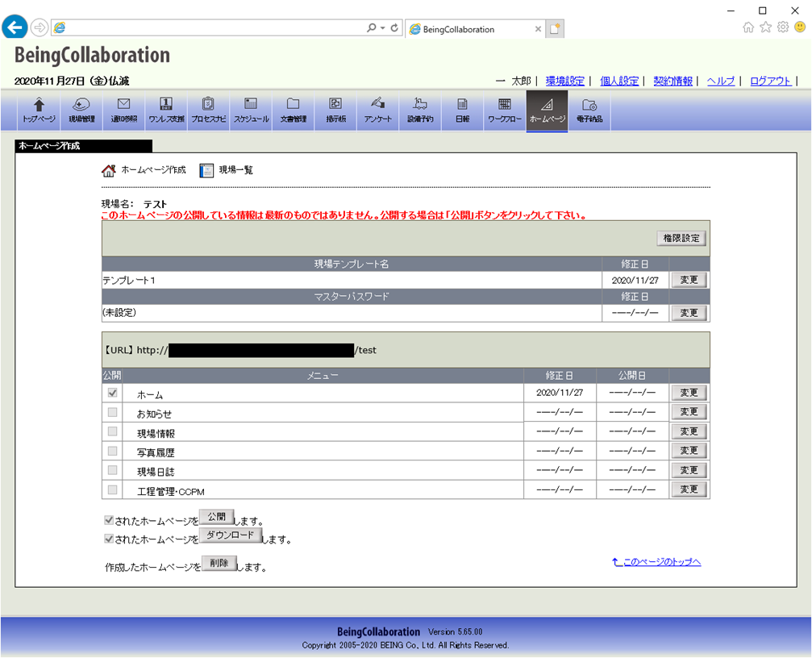
Task: Click the 権限設定 button
Action: pyautogui.click(x=681, y=238)
